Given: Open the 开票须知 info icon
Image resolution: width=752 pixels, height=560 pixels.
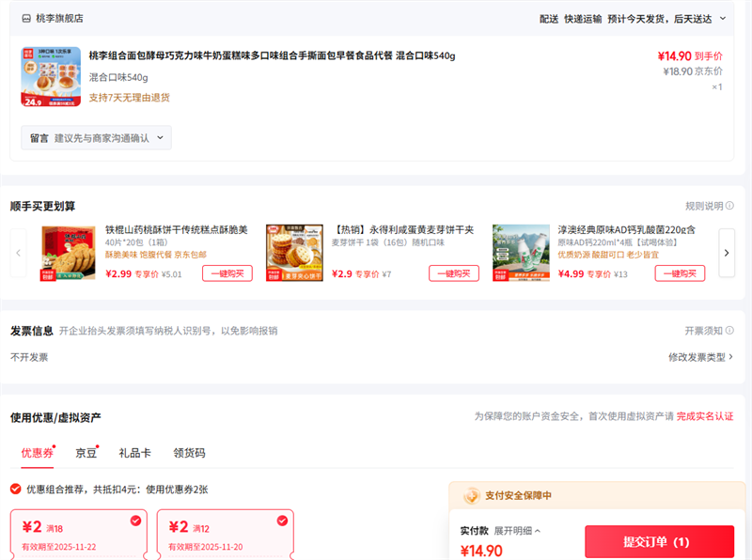Looking at the screenshot, I should pos(729,331).
